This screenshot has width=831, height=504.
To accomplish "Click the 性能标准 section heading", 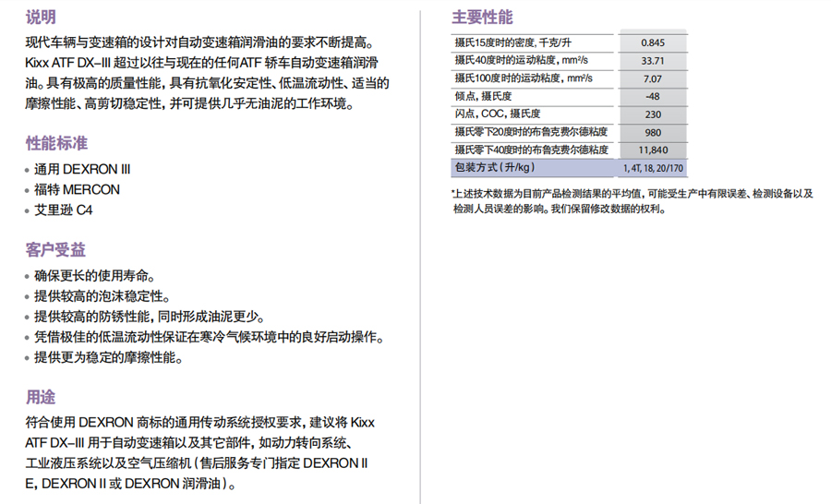I will [56, 143].
